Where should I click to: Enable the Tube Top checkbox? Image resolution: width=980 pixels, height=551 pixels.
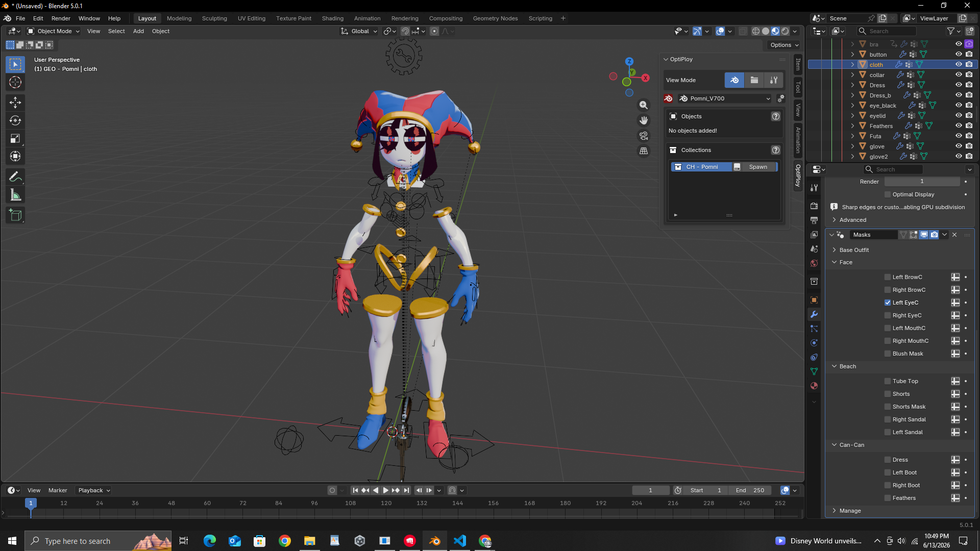coord(888,381)
